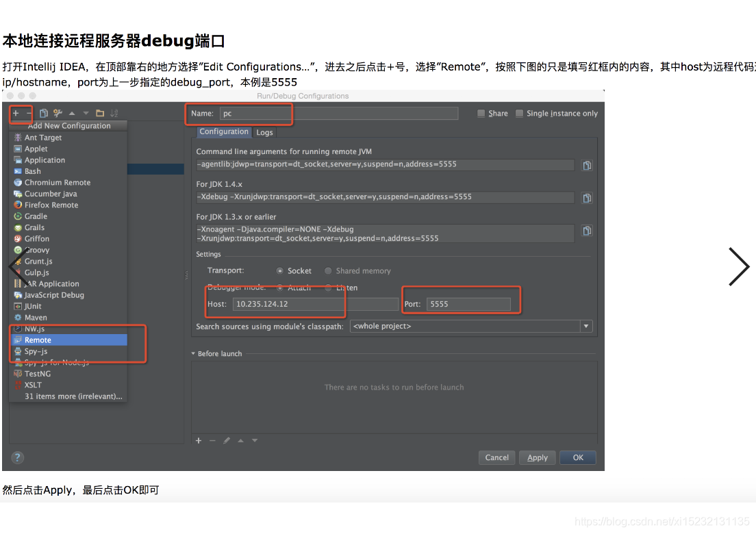The width and height of the screenshot is (756, 534).
Task: Select XSLT configuration type
Action: (68, 385)
